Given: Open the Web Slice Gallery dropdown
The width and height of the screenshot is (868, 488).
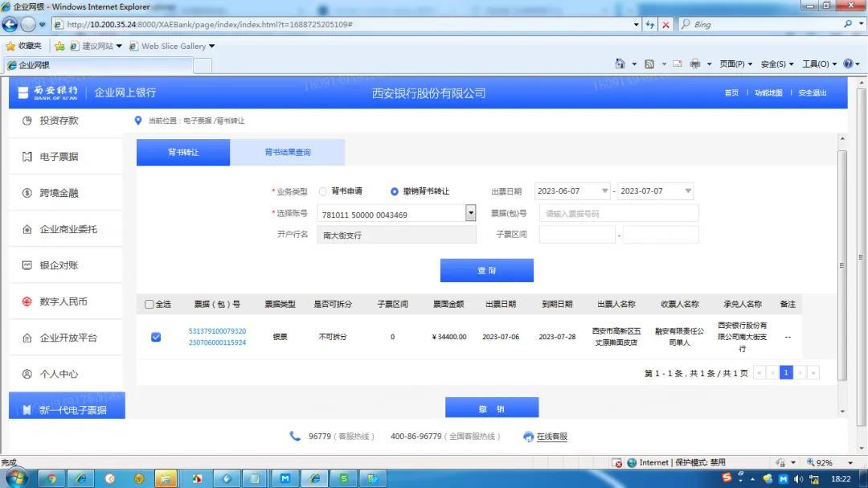Looking at the screenshot, I should [x=212, y=46].
